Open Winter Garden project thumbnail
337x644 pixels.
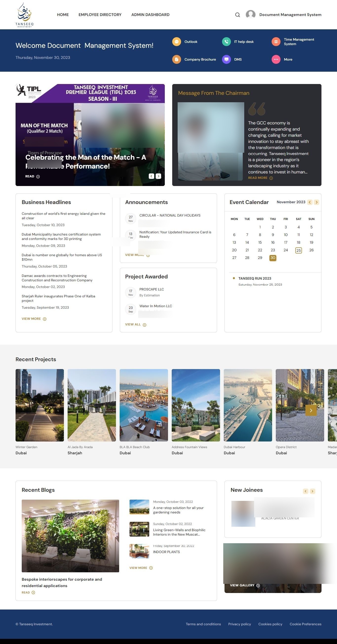[39, 405]
